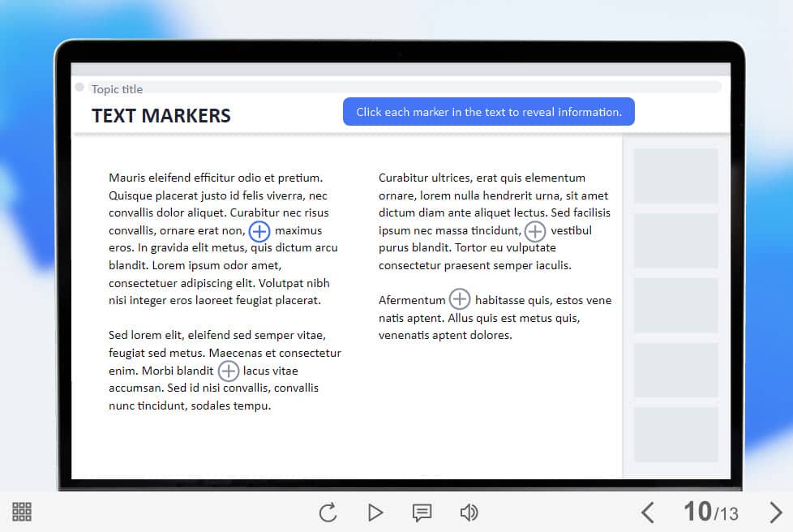Select bottom placeholder box in right sidebar

coord(675,435)
